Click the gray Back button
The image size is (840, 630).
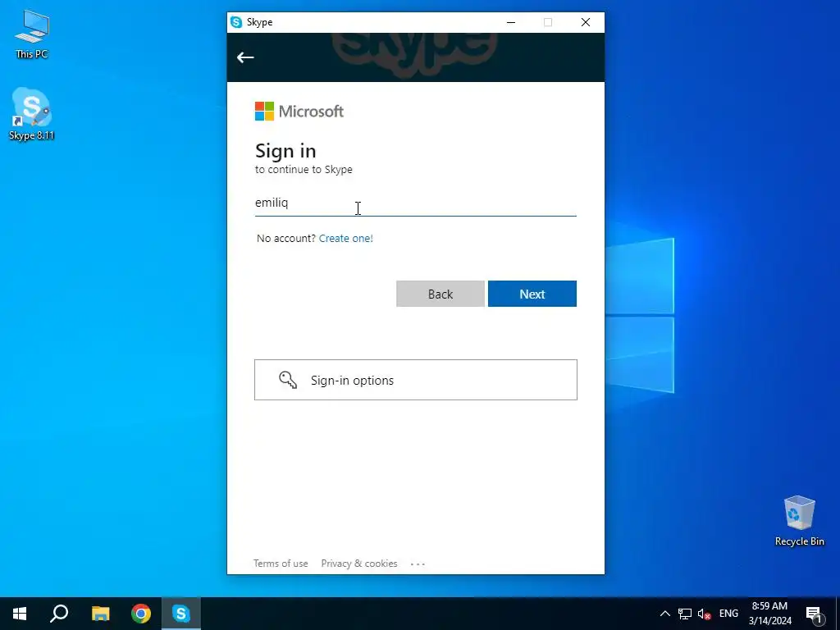(x=441, y=294)
